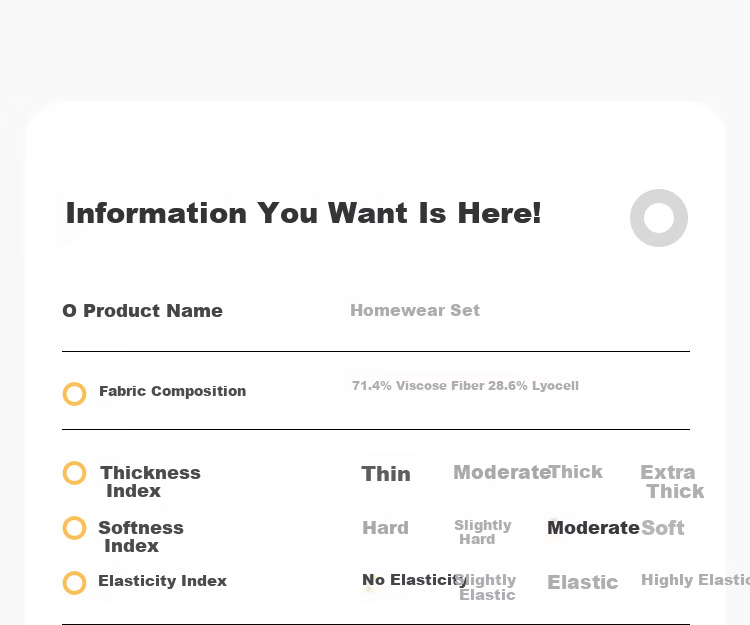Click the bullet before Product Name
Viewport: 750px width, 625px height.
(x=69, y=311)
